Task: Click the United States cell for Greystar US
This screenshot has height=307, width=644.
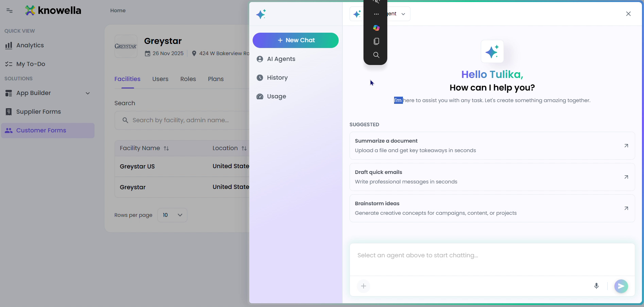Action: pos(231,166)
